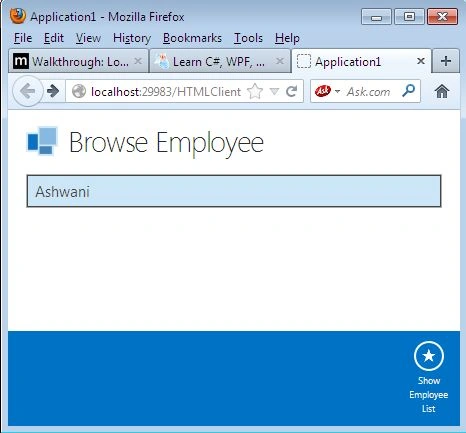466x433 pixels.
Task: Click the Ask search engine logo
Action: pyautogui.click(x=323, y=91)
